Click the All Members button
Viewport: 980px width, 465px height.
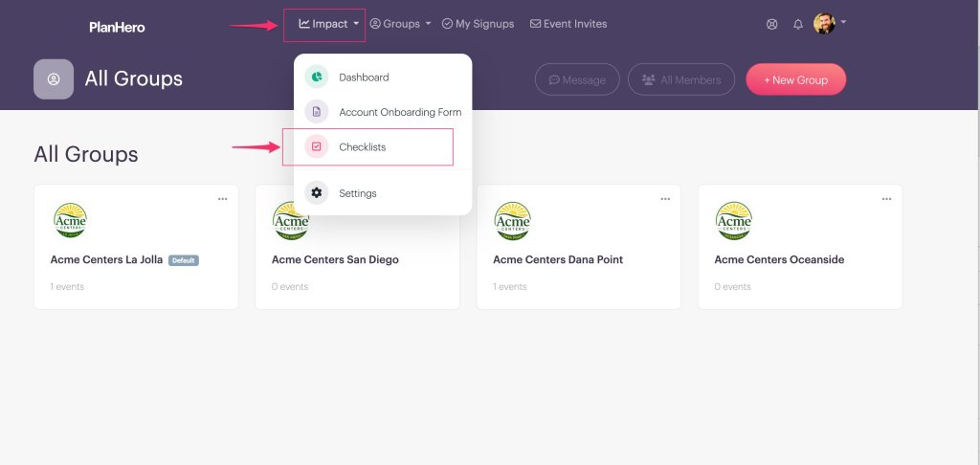pos(681,79)
